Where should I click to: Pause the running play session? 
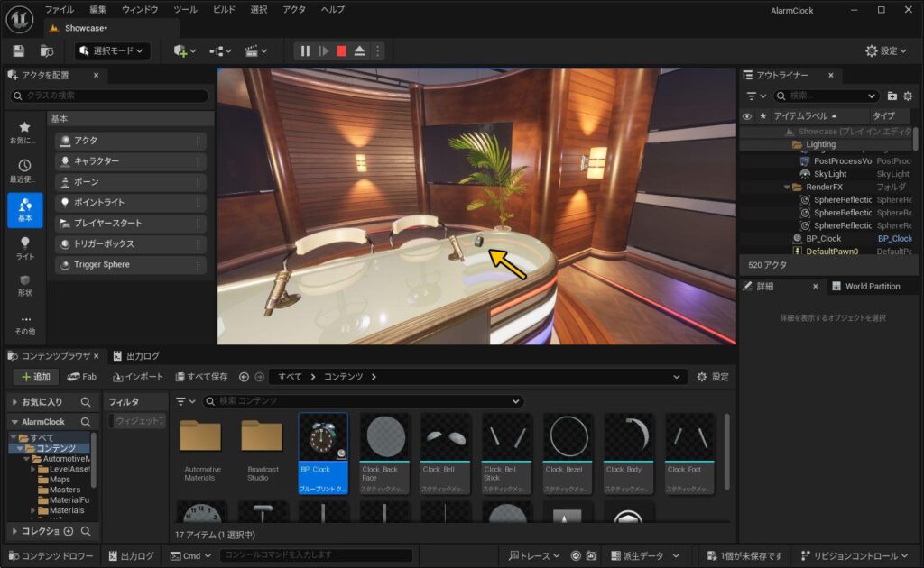[x=305, y=51]
